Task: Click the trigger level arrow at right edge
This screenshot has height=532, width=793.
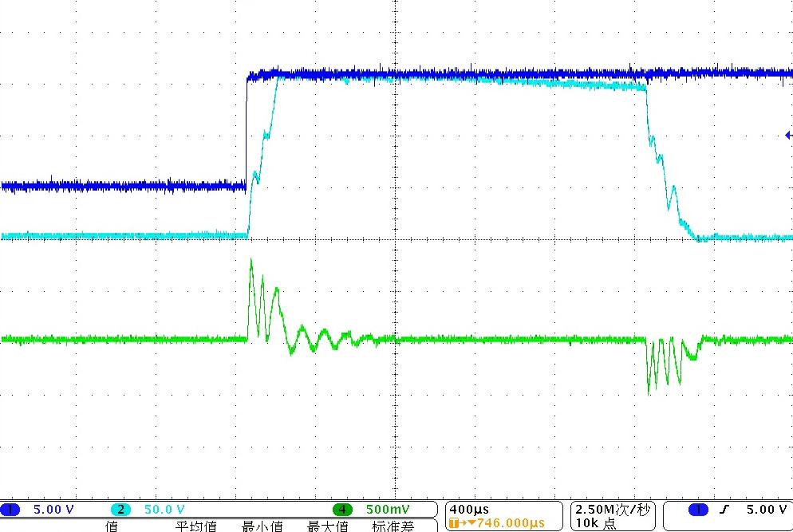Action: click(x=788, y=136)
